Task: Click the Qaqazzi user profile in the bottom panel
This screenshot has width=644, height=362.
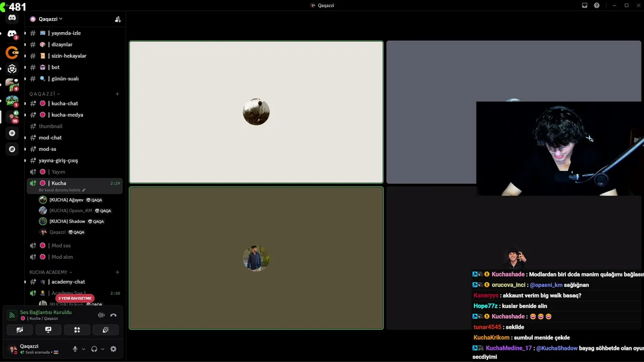Action: 38,349
